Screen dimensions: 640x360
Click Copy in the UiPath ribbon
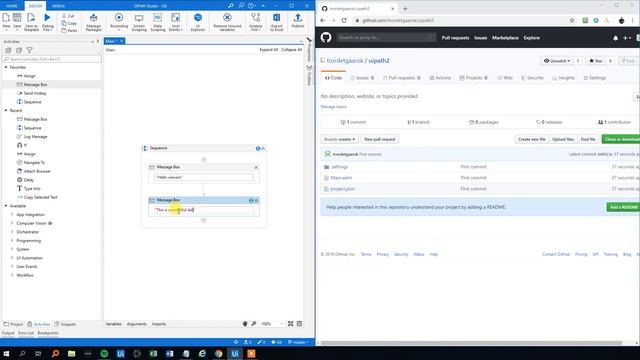(x=69, y=23)
